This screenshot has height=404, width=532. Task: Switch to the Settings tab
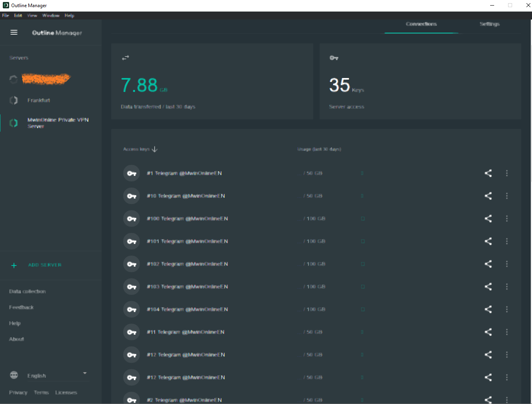pos(489,24)
